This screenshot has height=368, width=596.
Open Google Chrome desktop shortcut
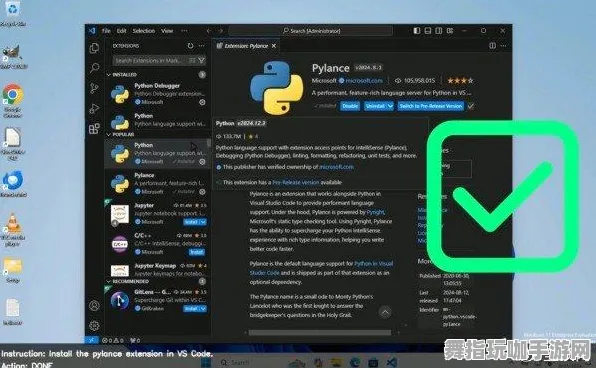(13, 100)
